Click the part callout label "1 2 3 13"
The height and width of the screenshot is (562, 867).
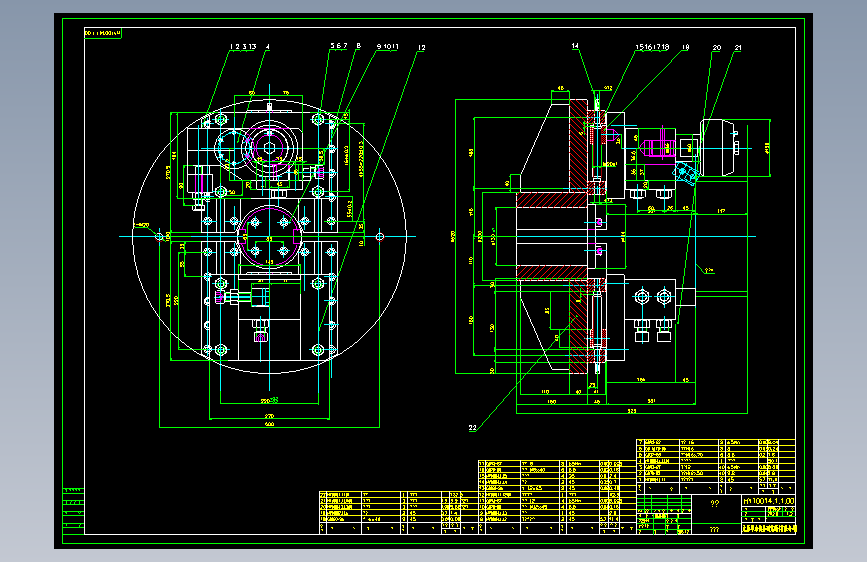point(243,46)
